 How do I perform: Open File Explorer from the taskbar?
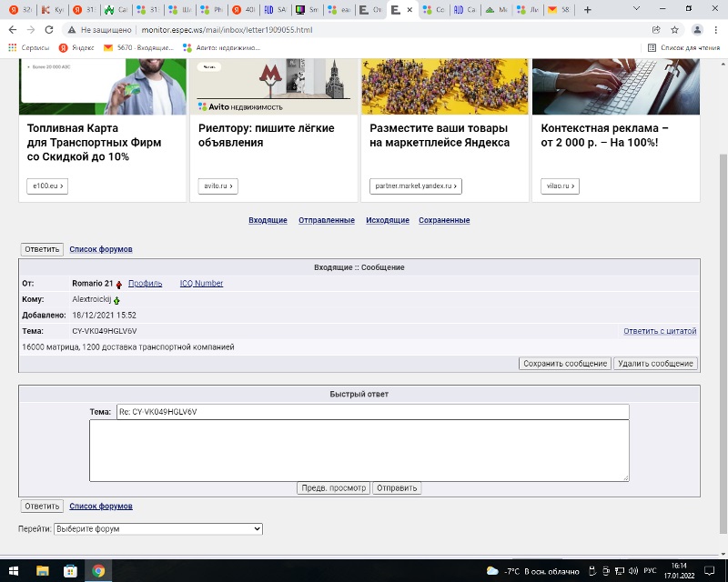click(x=42, y=571)
